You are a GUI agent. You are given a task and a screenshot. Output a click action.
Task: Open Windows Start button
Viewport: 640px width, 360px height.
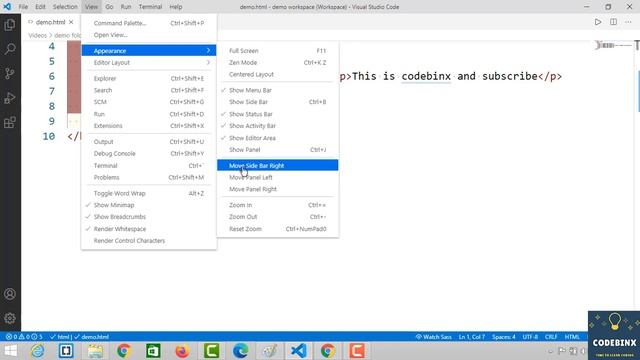(x=10, y=351)
